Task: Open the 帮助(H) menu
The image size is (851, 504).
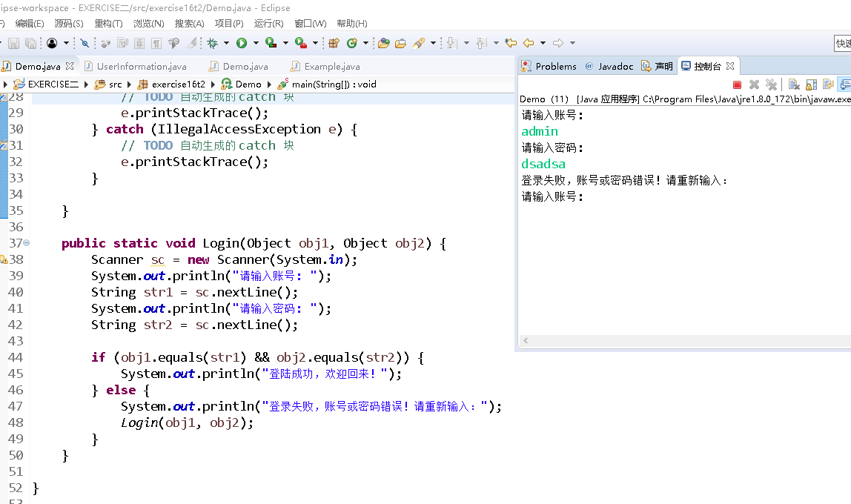Action: (351, 23)
